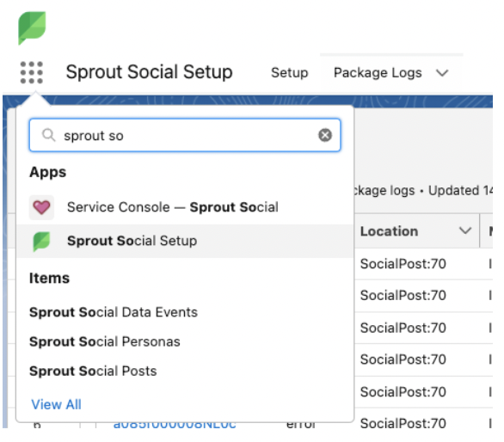Image resolution: width=504 pixels, height=442 pixels.
Task: Open Sprout Social Personas item
Action: pos(105,341)
